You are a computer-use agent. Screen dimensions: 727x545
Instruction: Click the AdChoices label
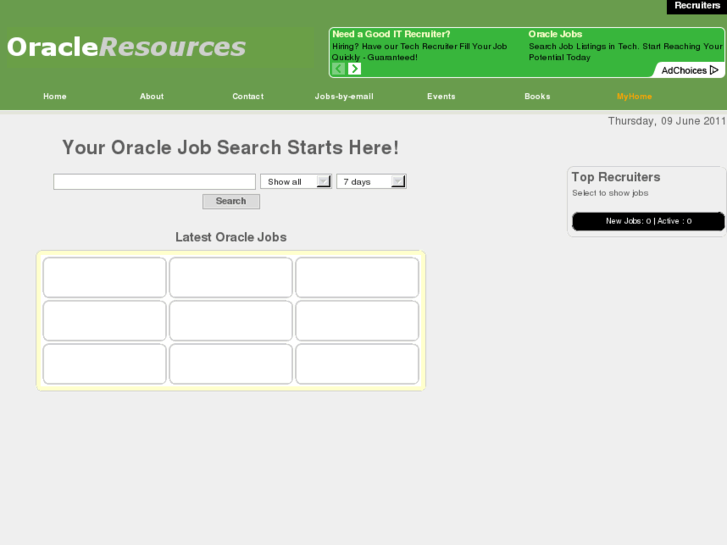(684, 71)
